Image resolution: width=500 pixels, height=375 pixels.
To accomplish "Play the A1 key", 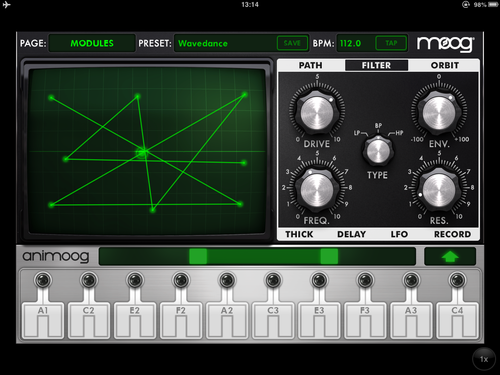I will pyautogui.click(x=43, y=320).
